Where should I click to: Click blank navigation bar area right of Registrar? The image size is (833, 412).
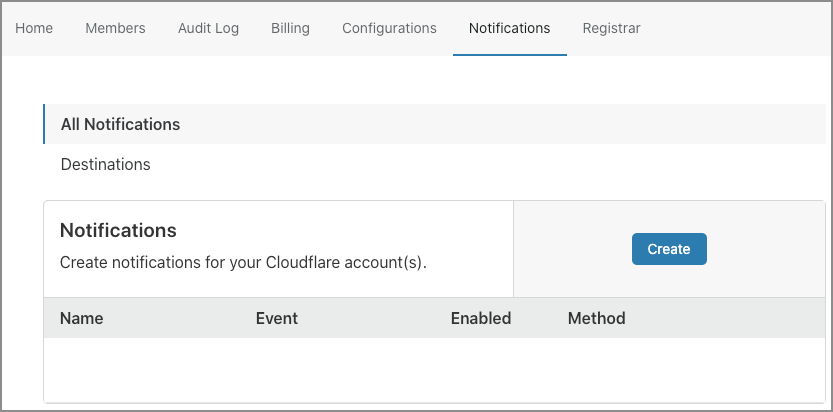pyautogui.click(x=740, y=28)
